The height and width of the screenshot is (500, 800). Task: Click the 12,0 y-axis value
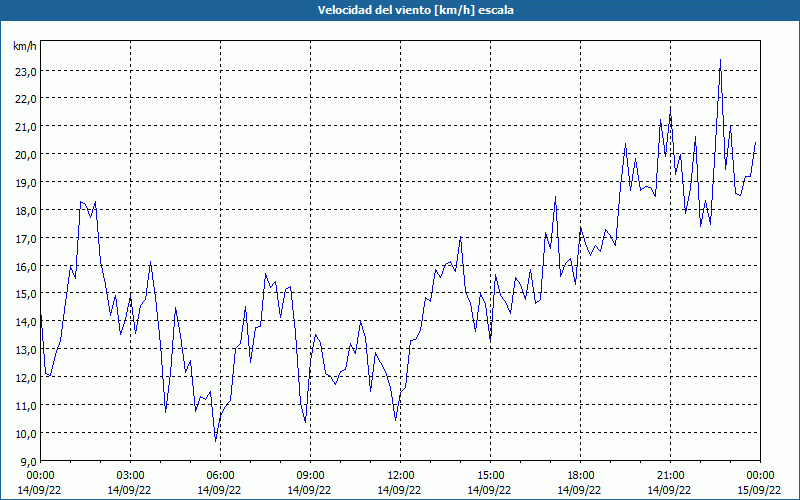[x=26, y=379]
